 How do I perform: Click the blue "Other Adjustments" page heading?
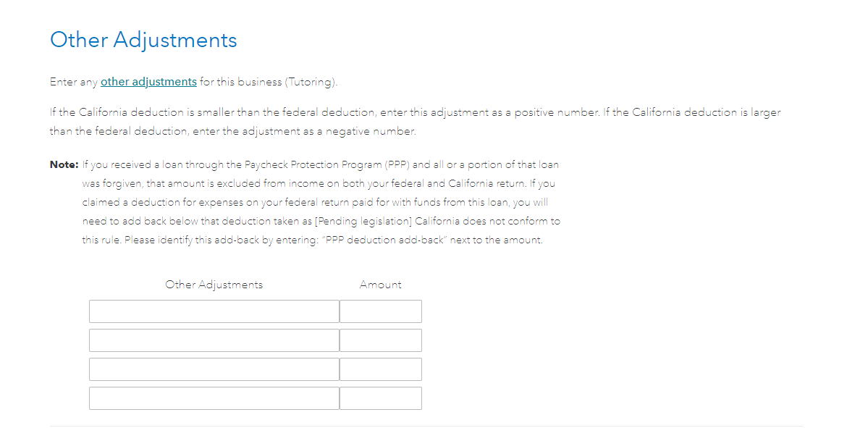click(x=143, y=41)
